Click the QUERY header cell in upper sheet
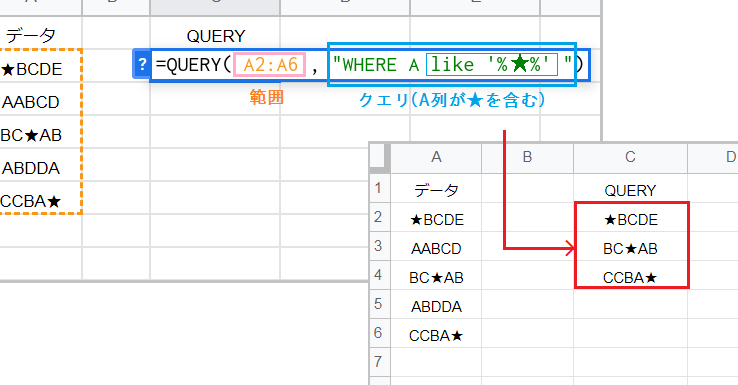The image size is (738, 385). point(216,36)
